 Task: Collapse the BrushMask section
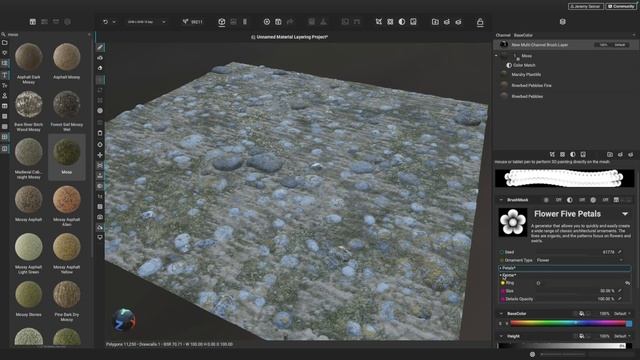[501, 200]
